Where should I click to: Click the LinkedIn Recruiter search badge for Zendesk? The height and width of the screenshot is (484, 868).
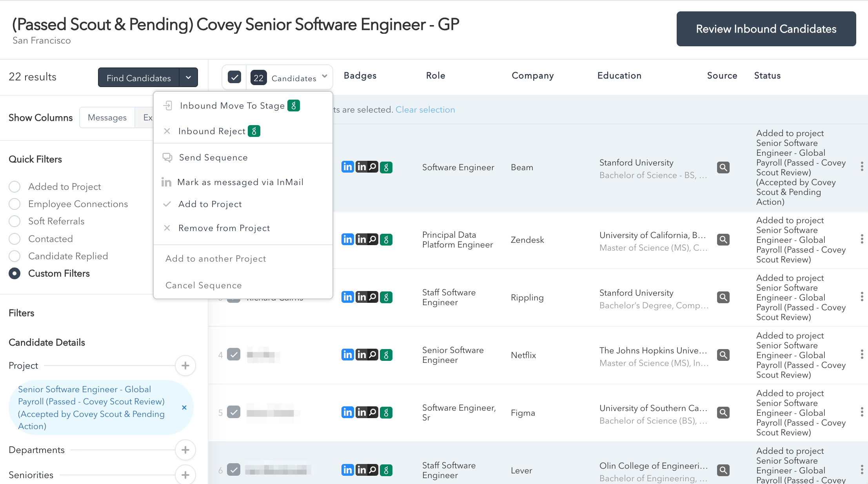pos(367,239)
